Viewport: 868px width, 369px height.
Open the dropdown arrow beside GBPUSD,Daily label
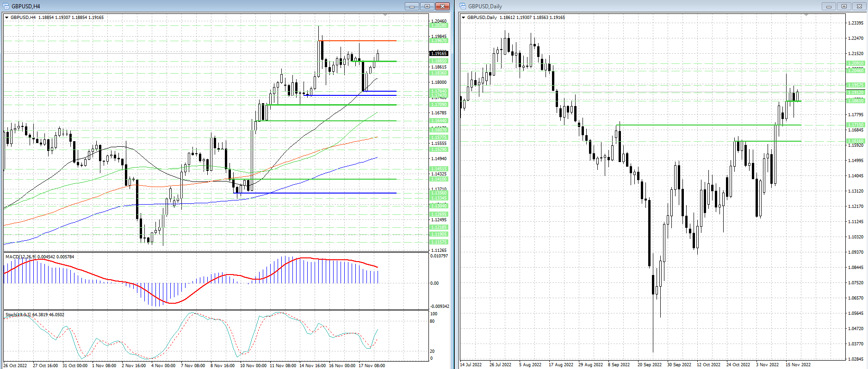pos(464,18)
